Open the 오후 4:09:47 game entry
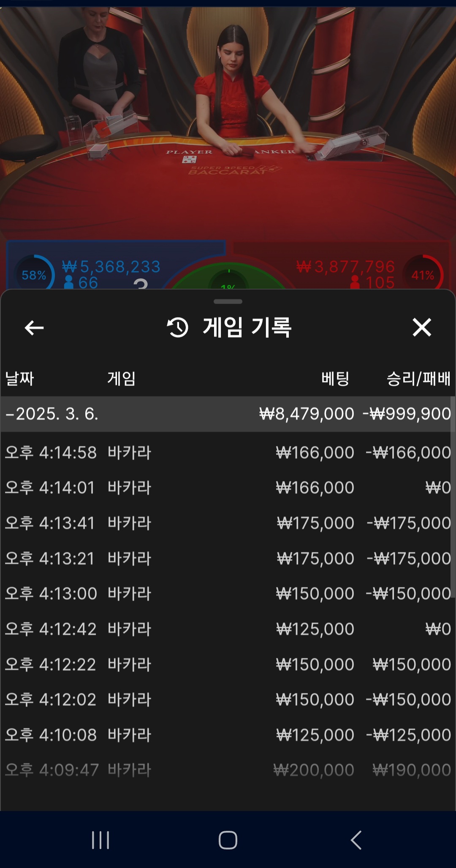Viewport: 456px width, 868px height. (x=228, y=770)
